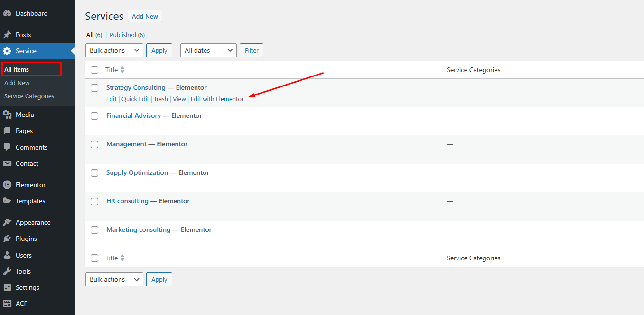Viewport: 644px width, 315px height.
Task: Tick the checkbox beside HR consulting
Action: [94, 201]
